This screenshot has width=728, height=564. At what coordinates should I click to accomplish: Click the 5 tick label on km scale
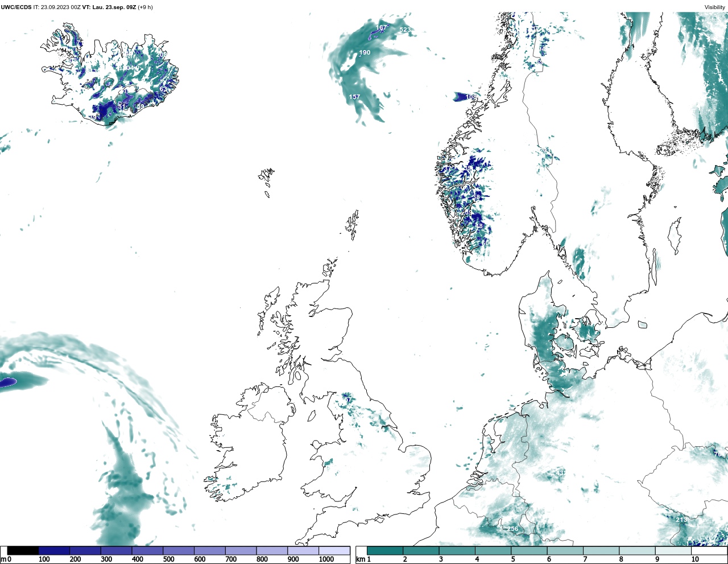pyautogui.click(x=513, y=559)
